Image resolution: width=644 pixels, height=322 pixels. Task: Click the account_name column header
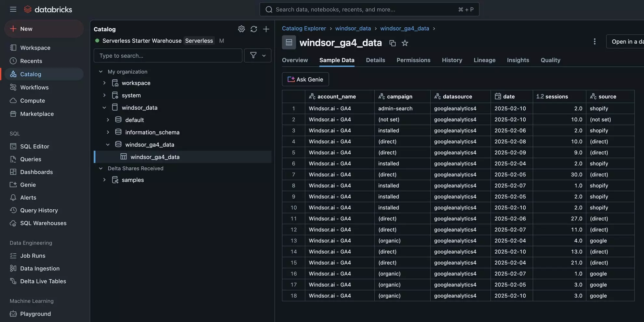(340, 96)
